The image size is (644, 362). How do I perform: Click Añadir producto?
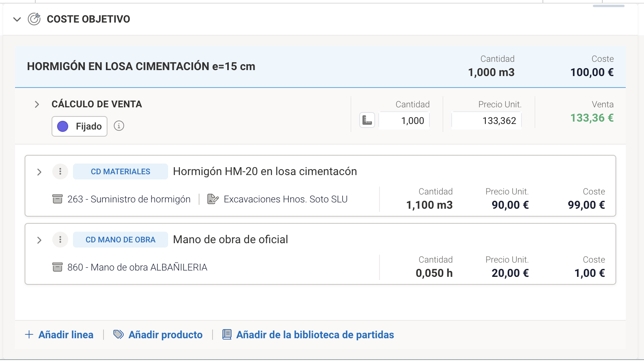[x=158, y=335]
